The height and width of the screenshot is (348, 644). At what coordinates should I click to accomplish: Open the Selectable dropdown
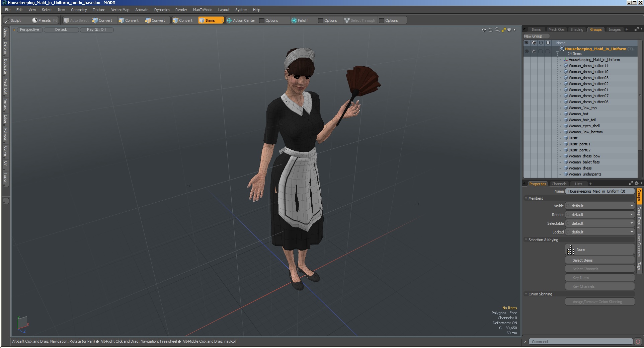(600, 223)
